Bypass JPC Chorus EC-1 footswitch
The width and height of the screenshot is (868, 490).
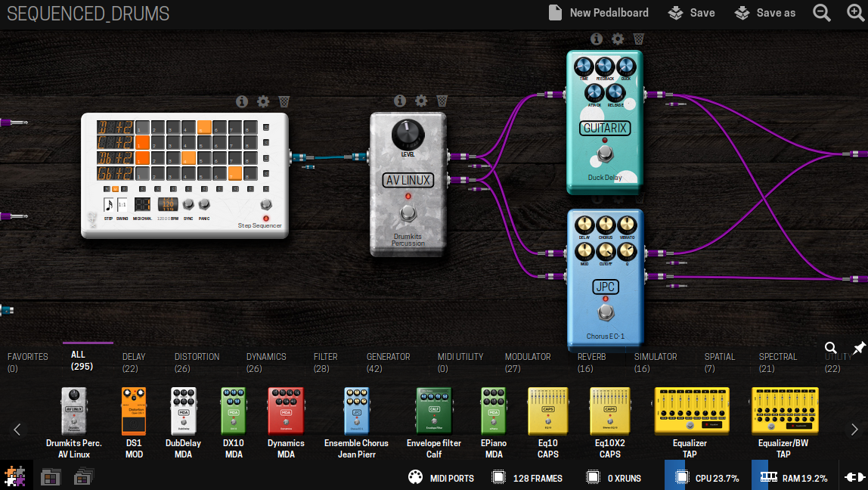pos(605,312)
